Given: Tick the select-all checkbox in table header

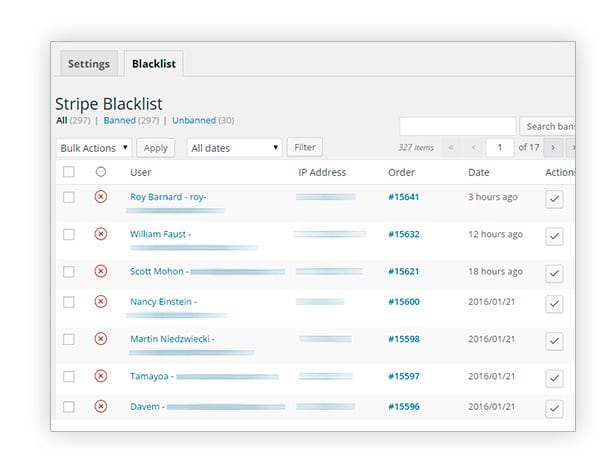Looking at the screenshot, I should point(69,172).
